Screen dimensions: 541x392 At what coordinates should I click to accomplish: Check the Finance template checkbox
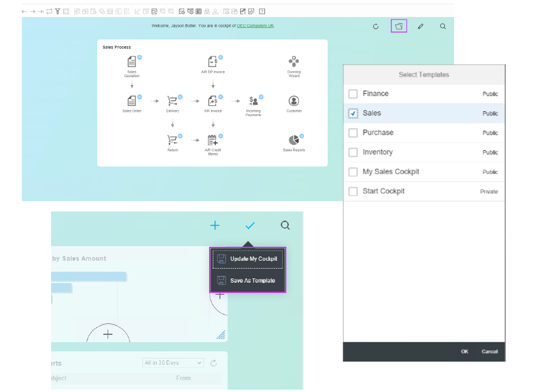353,94
